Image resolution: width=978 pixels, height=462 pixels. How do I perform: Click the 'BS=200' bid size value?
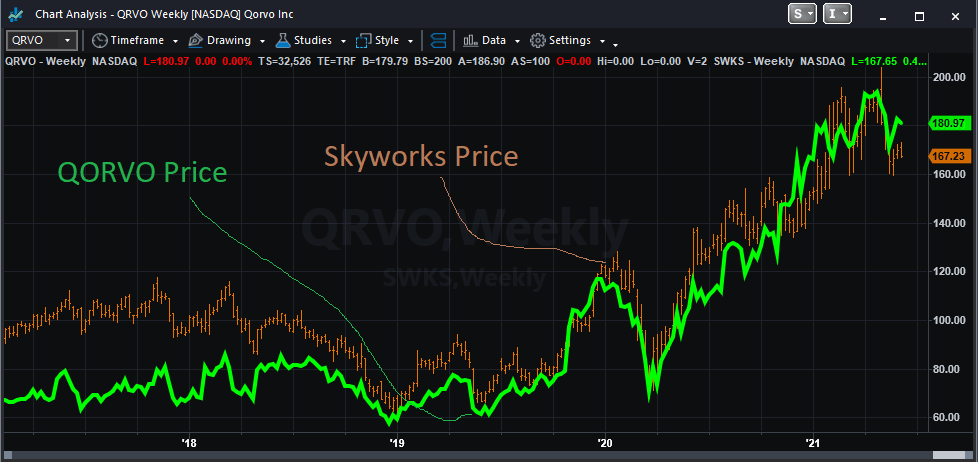[432, 61]
